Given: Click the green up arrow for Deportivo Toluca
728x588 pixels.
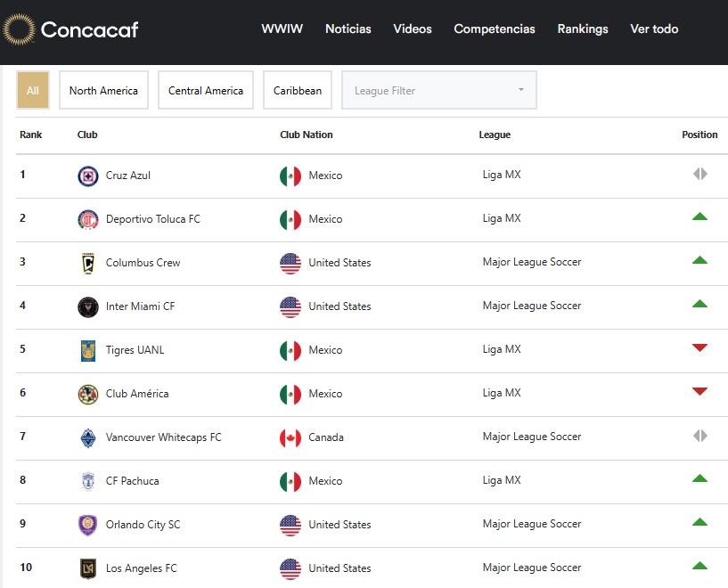Looking at the screenshot, I should pyautogui.click(x=699, y=216).
